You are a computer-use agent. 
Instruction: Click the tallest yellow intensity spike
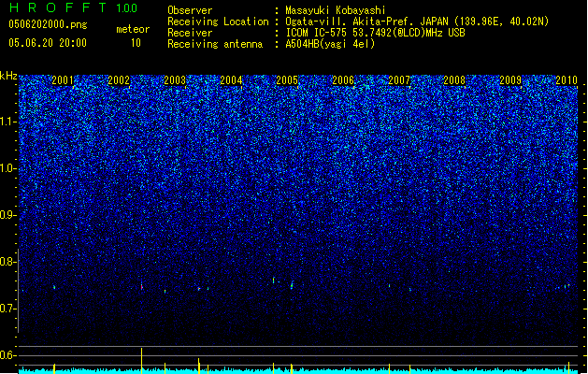point(141,361)
